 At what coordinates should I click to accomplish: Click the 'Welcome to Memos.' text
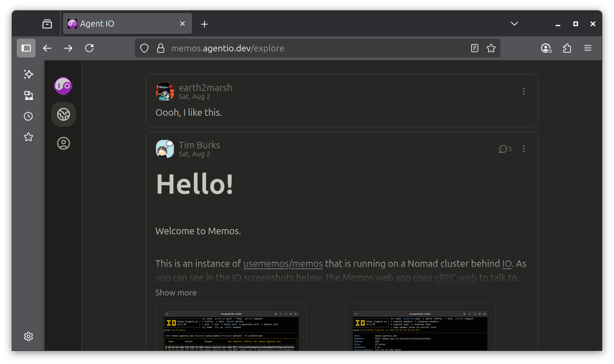click(198, 231)
